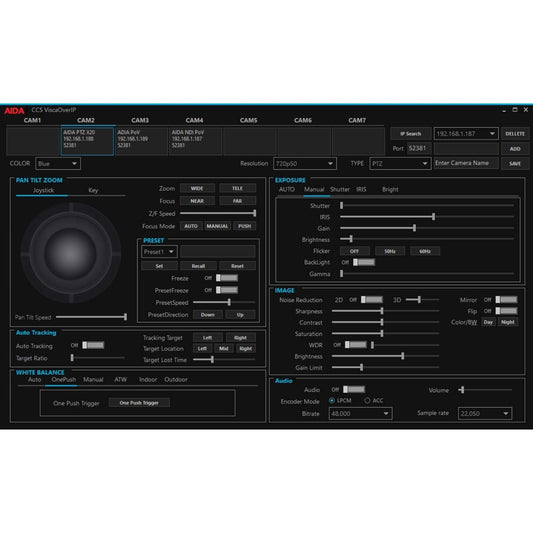Expand the Resolution dropdown 720p50
The height and width of the screenshot is (533, 533).
point(305,164)
